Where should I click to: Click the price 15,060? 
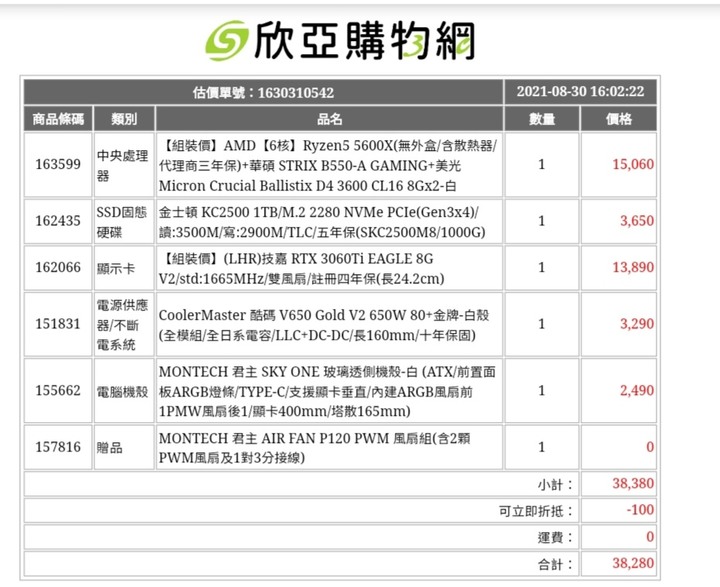633,164
